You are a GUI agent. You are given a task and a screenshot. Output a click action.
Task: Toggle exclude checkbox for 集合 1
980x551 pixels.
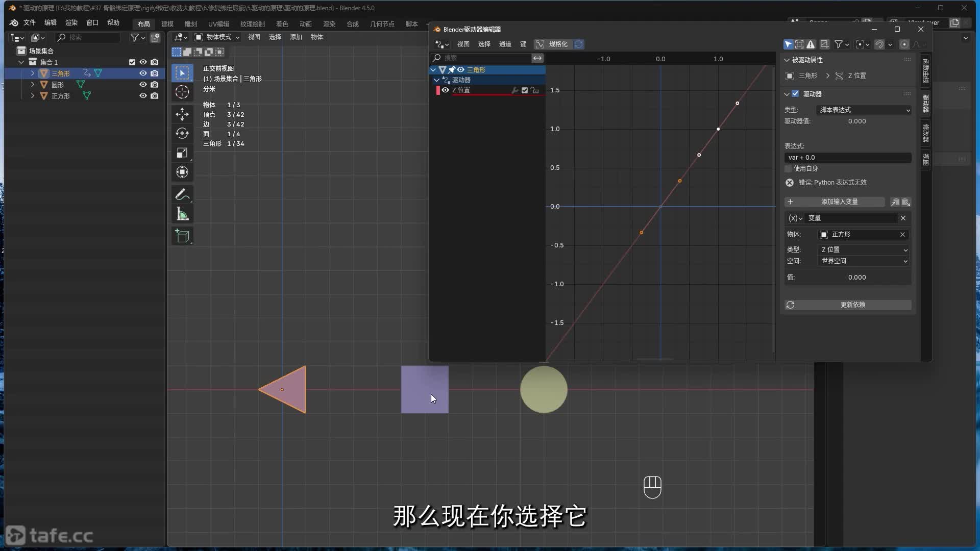click(132, 62)
